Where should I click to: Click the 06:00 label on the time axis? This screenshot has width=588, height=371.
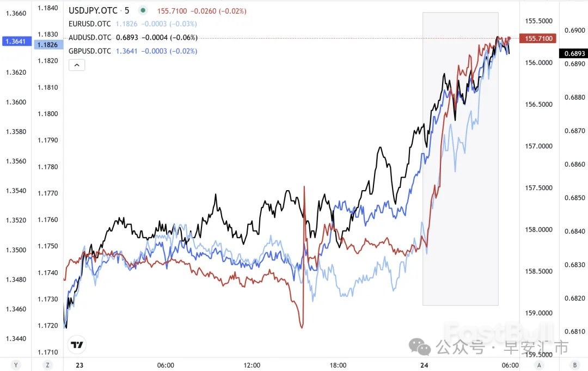click(165, 365)
